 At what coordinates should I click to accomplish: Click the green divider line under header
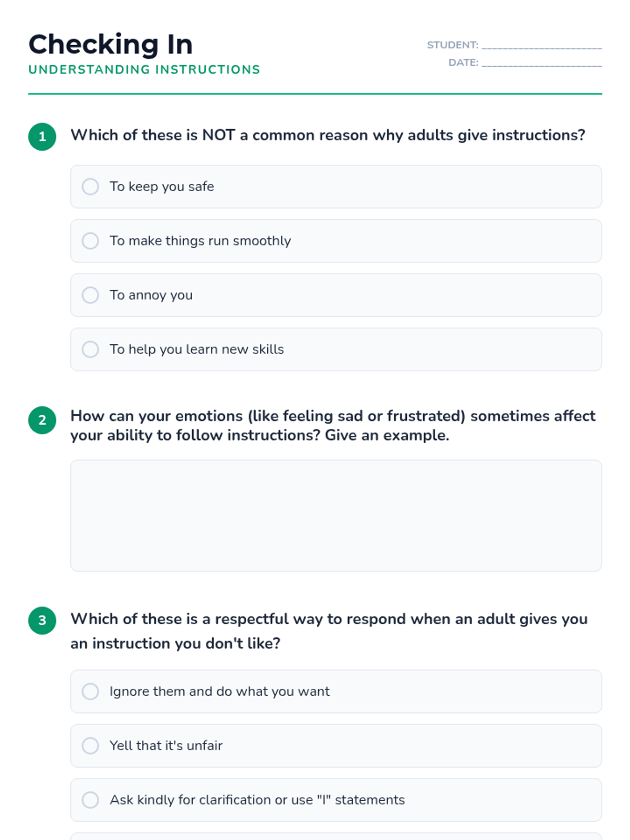[315, 94]
